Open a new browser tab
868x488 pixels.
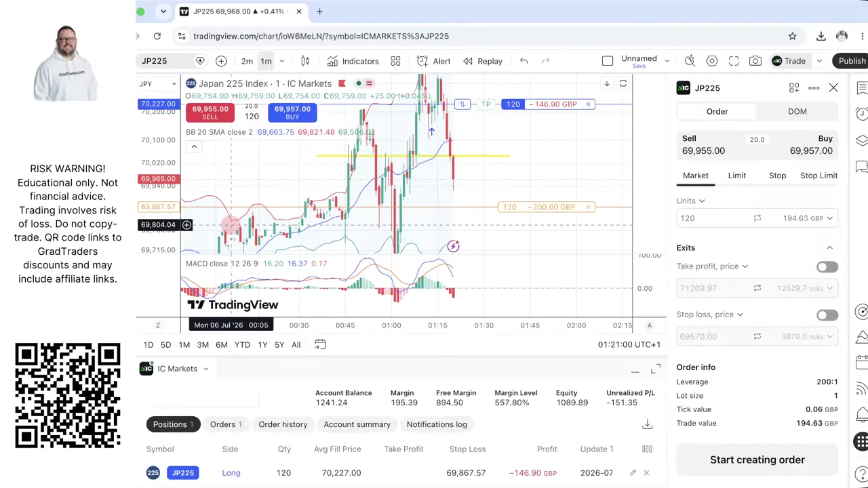(x=319, y=12)
